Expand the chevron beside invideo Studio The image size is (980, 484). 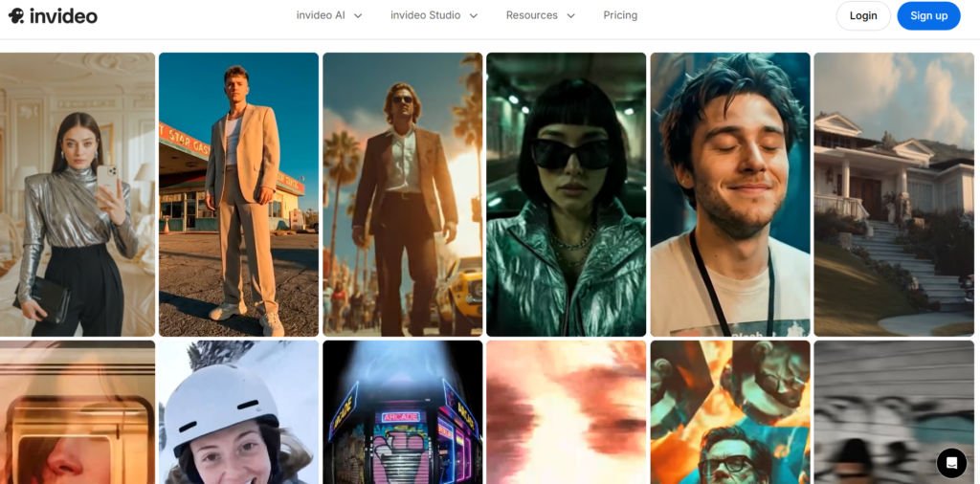pos(473,16)
